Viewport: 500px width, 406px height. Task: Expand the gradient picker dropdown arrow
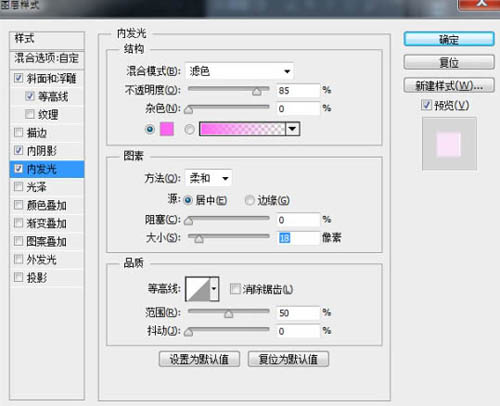[x=293, y=129]
